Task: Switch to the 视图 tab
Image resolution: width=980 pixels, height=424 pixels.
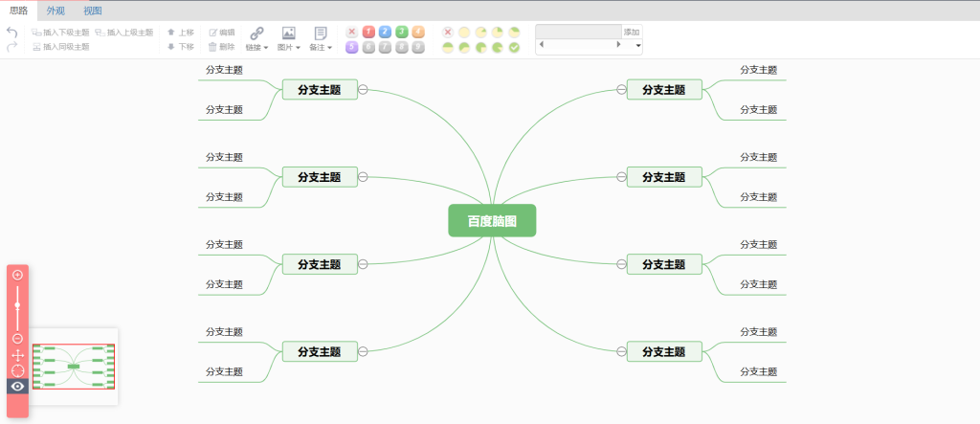Action: 93,11
